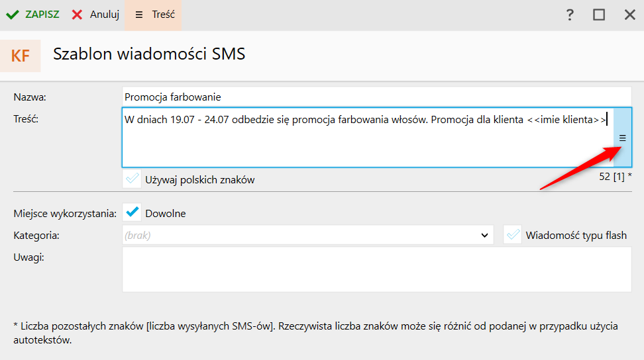
Task: Open autotext menu icon in Treść field
Action: [x=622, y=138]
